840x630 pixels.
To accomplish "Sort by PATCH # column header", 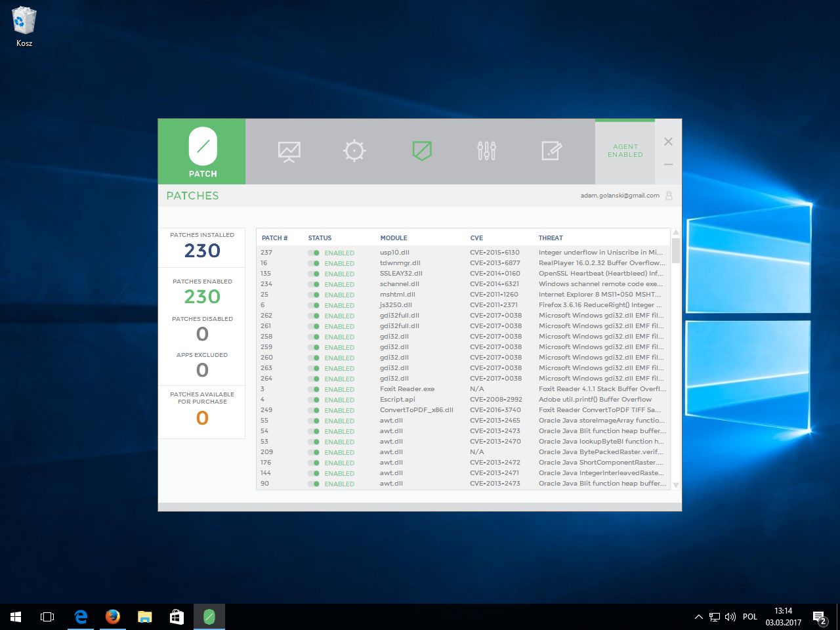I will tap(274, 238).
